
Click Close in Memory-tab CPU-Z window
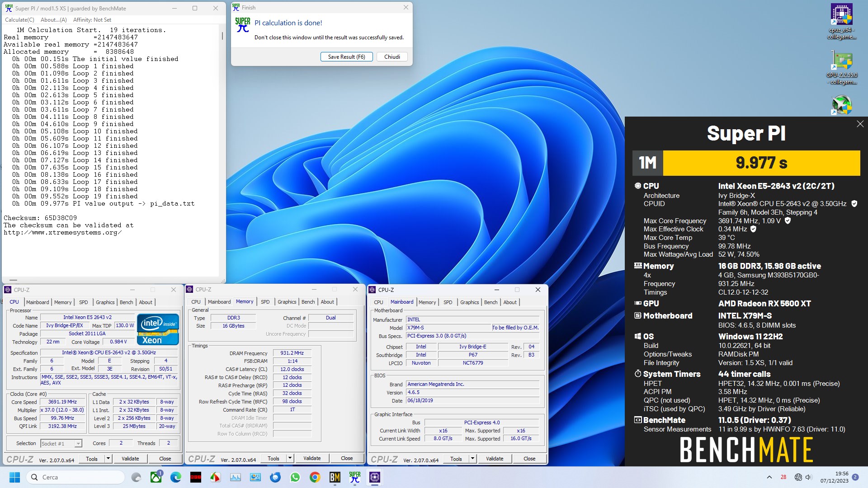[347, 458]
